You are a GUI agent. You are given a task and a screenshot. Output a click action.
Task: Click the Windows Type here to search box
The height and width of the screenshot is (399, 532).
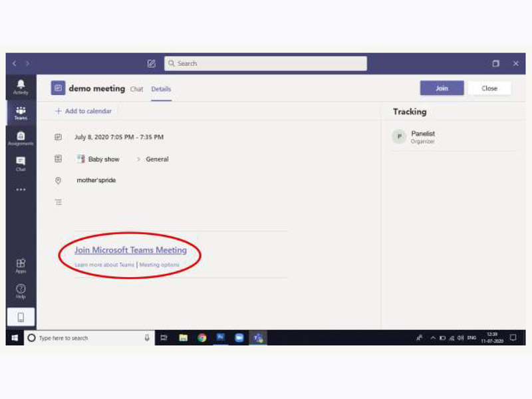tap(90, 338)
